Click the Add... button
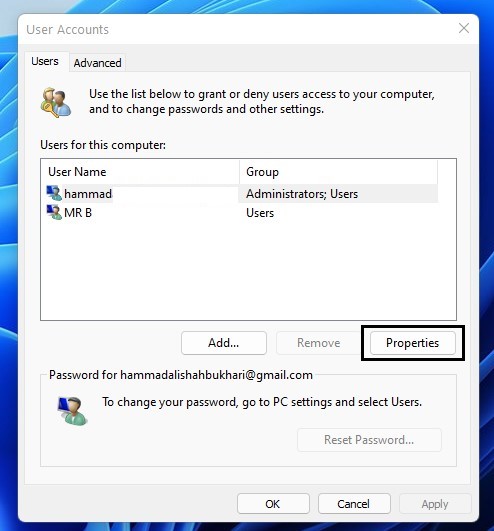 223,343
